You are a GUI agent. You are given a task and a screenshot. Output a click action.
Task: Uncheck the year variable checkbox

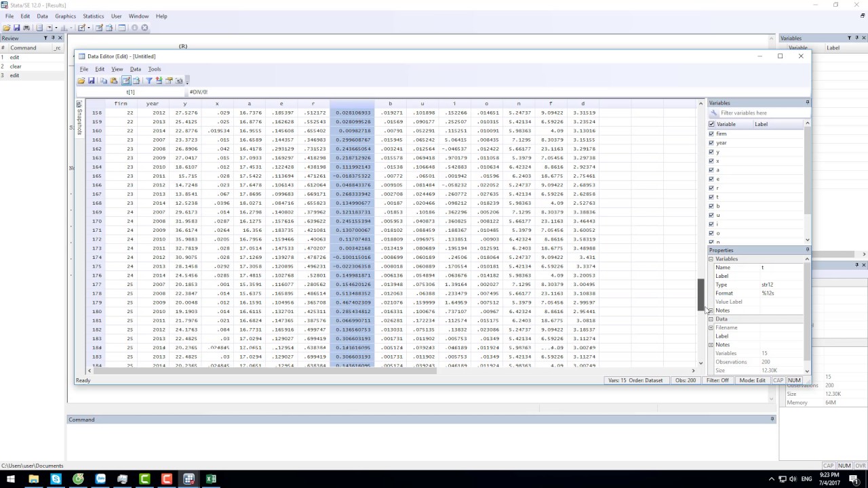(711, 142)
